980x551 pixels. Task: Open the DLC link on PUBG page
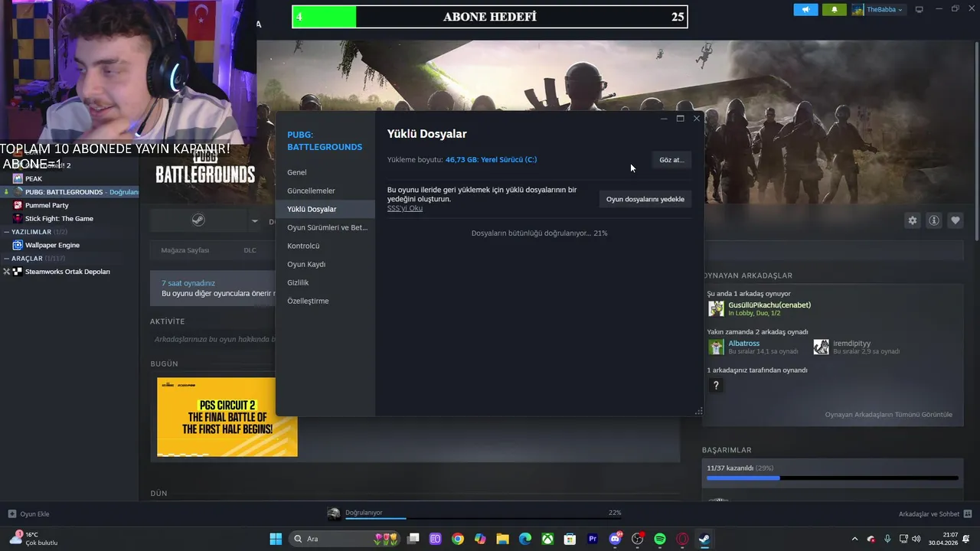tap(250, 250)
